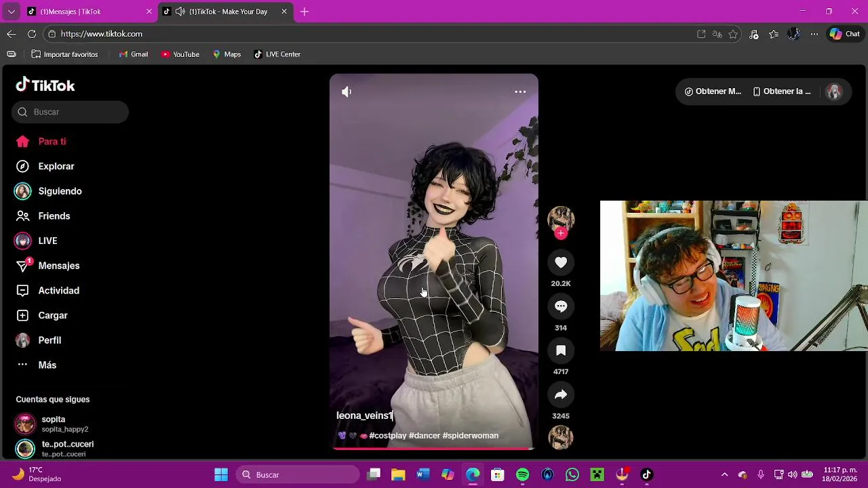Show hidden system tray icons
Viewport: 868px width, 488px height.
tap(724, 474)
